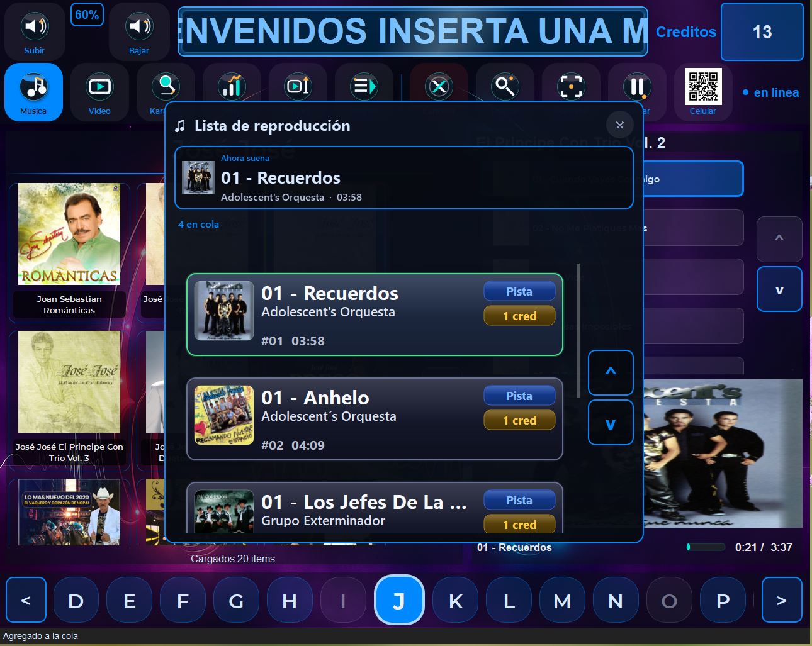Click the Adolescent's album art preview
Screen dimensions: 812x646
[x=723, y=453]
